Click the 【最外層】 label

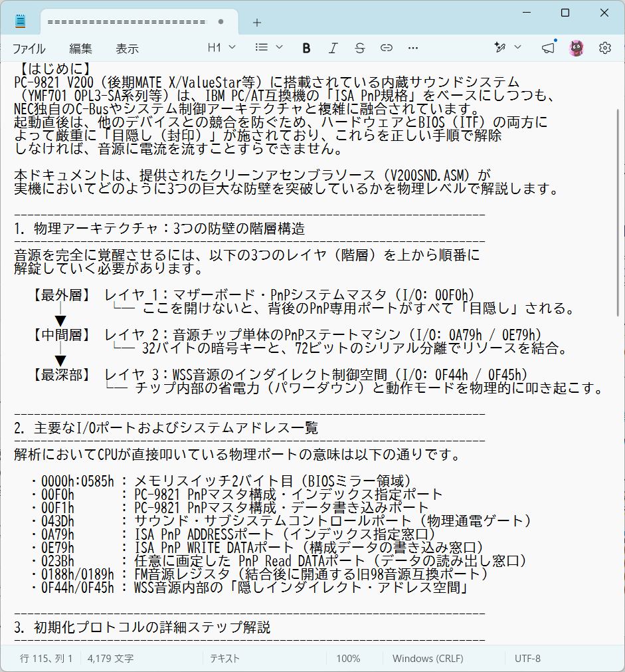62,295
